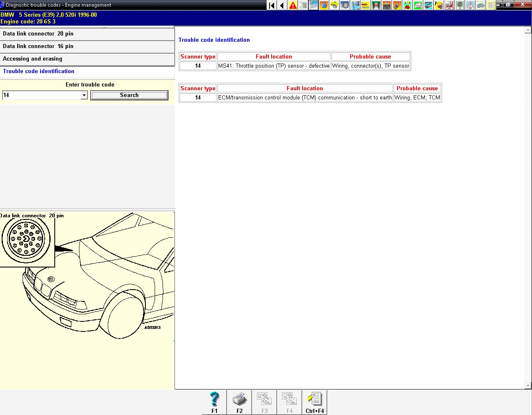Image resolution: width=532 pixels, height=415 pixels.
Task: Open the red warning triangle icon
Action: coord(293,5)
